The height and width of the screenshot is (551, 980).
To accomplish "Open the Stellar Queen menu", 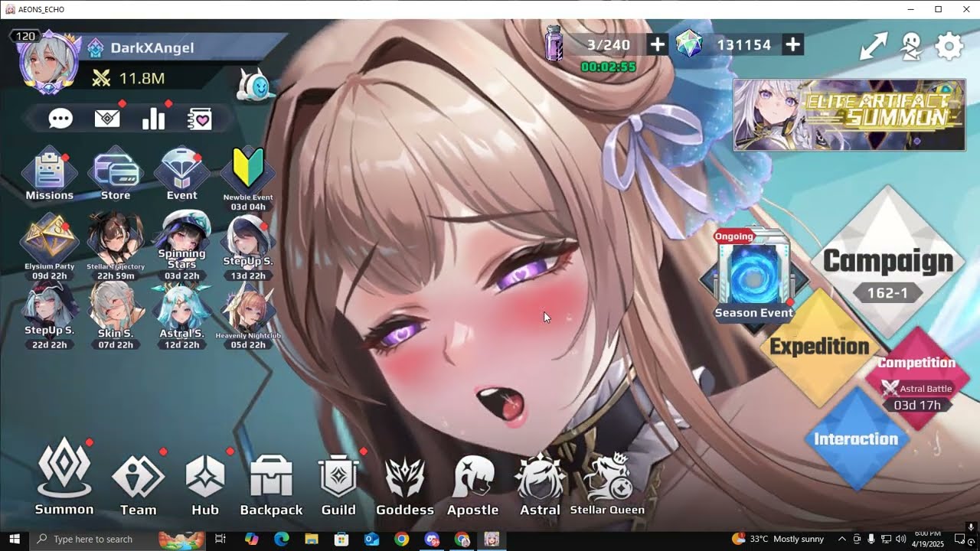I will (x=607, y=484).
